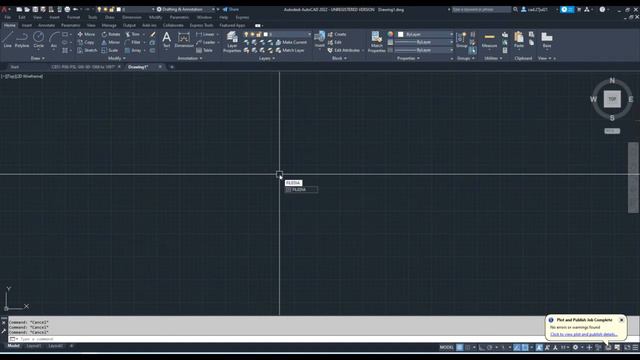This screenshot has width=640, height=360.
Task: Click the Group tool
Action: pos(462,40)
